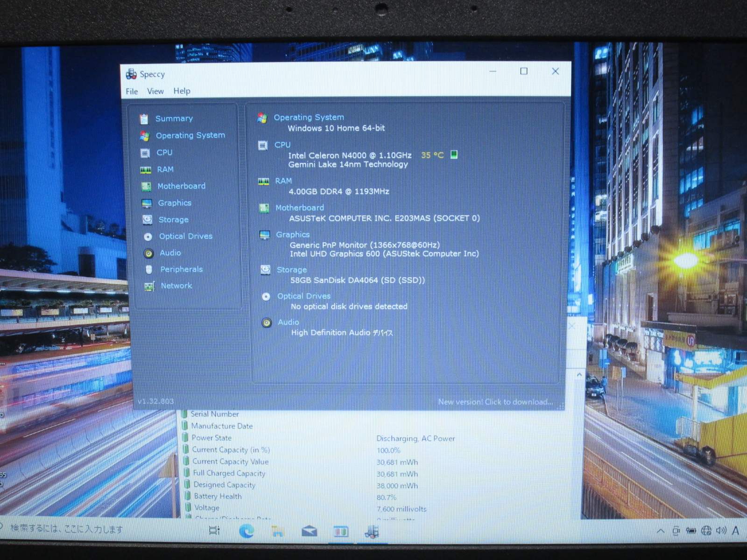
Task: Click the sidebar CPU chip icon
Action: click(145, 153)
